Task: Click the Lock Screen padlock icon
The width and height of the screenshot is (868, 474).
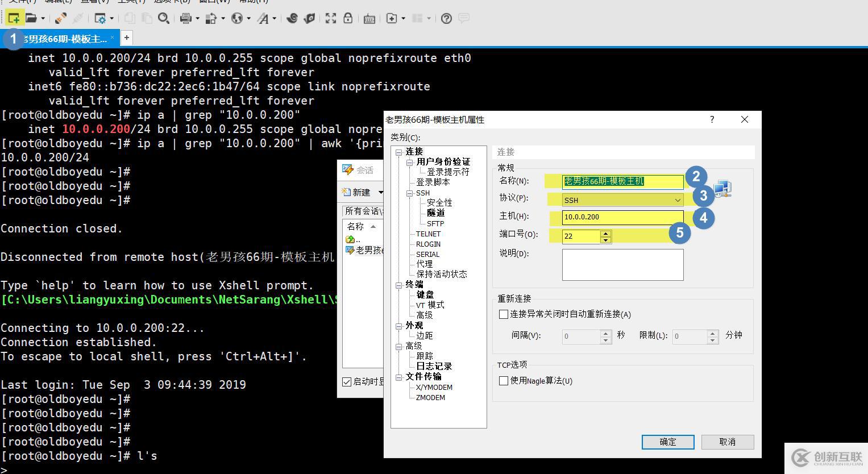Action: pos(348,18)
